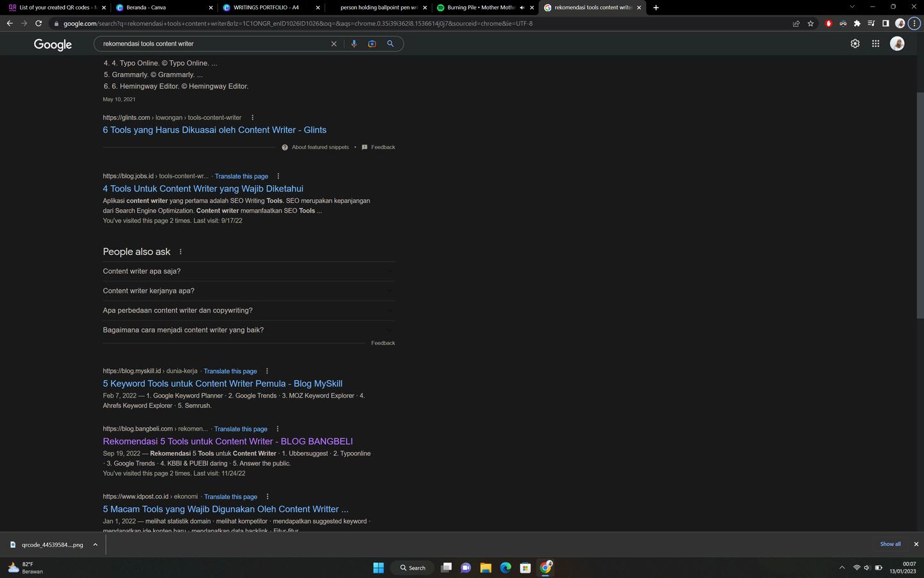Close the 'WRITINGS PORTFOLIO - A4' tab
The image size is (924, 578).
[318, 8]
